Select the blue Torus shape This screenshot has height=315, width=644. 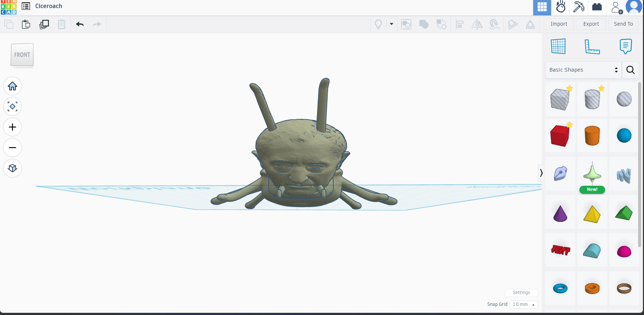click(560, 289)
